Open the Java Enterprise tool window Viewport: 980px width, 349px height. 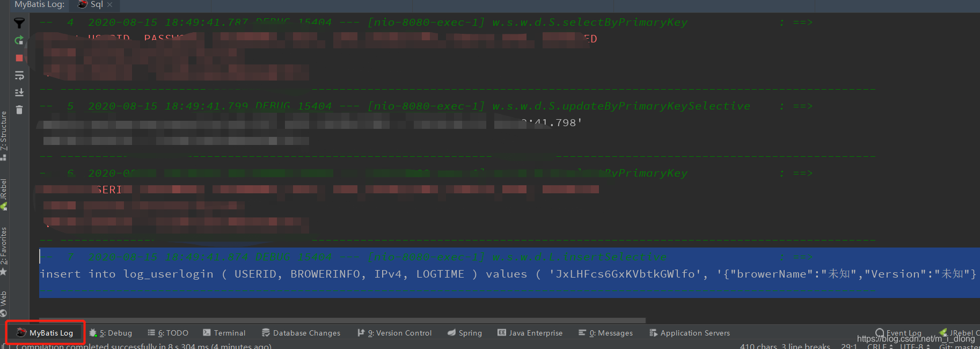pyautogui.click(x=530, y=333)
